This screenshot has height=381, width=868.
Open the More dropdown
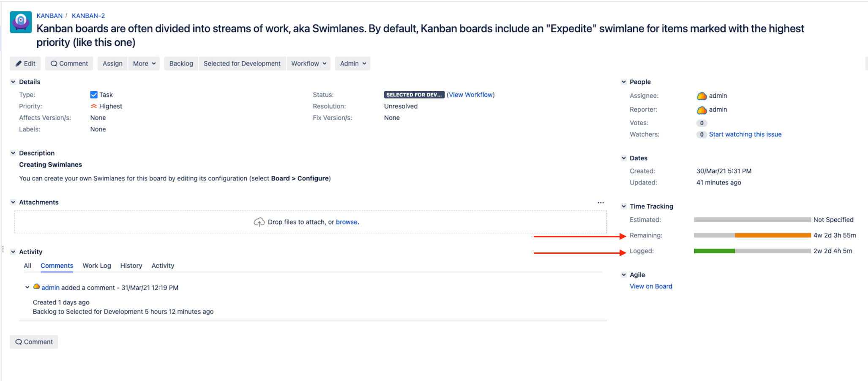(144, 63)
